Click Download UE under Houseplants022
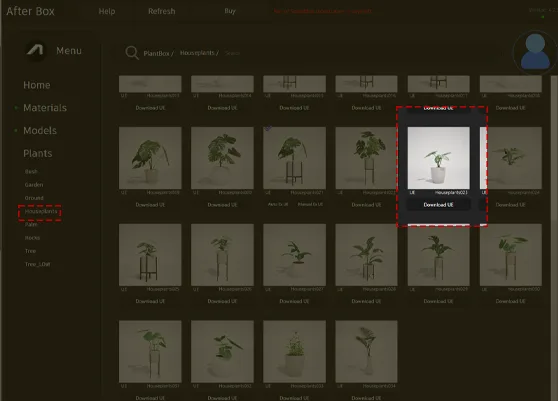 366,205
